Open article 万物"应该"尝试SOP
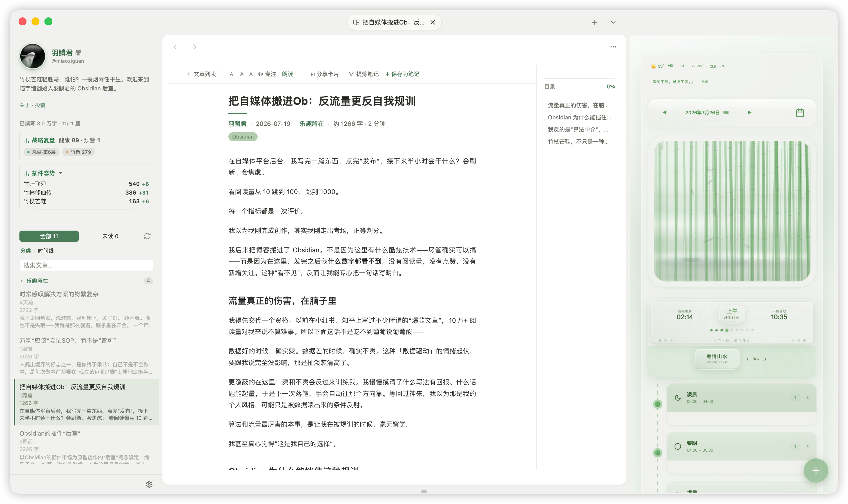Viewport: 848px width, 504px height. click(86, 356)
